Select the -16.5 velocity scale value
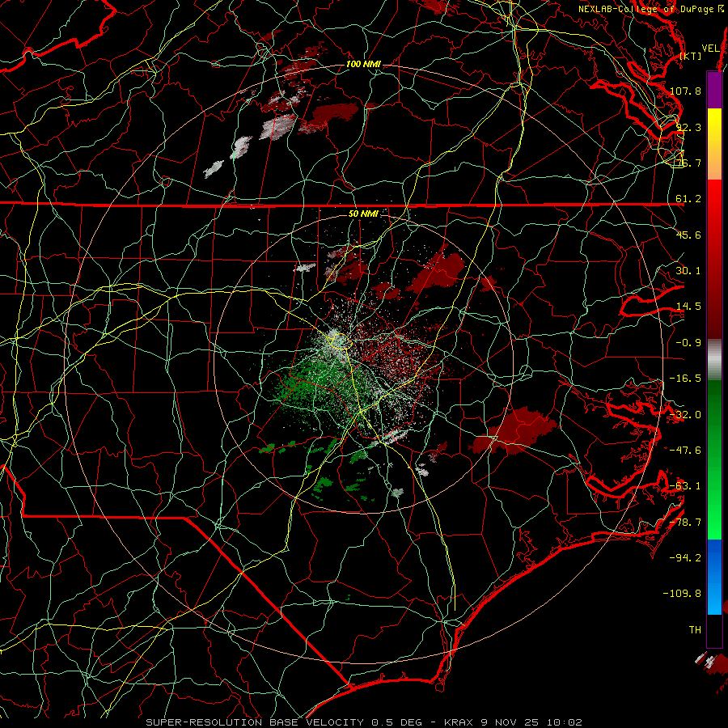This screenshot has height=728, width=728. click(x=685, y=379)
